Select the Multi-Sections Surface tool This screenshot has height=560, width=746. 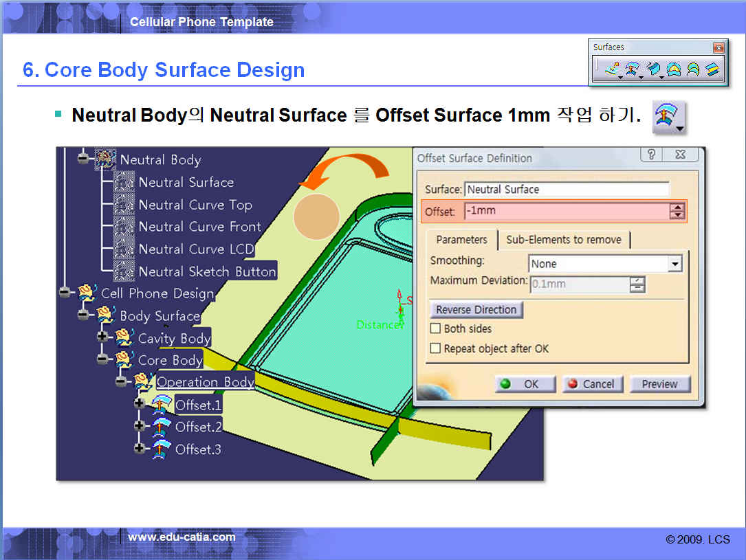tap(692, 69)
